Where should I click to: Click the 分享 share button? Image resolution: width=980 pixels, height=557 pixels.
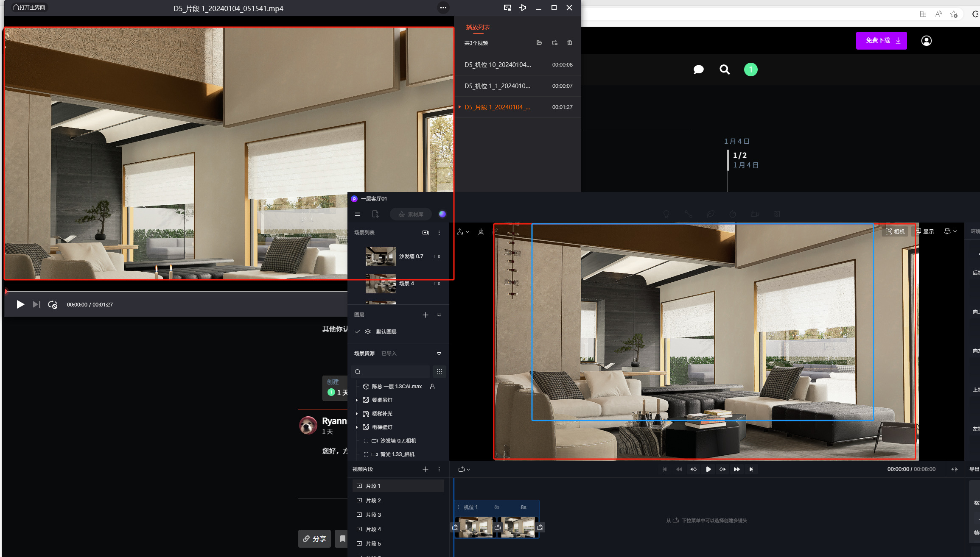314,539
